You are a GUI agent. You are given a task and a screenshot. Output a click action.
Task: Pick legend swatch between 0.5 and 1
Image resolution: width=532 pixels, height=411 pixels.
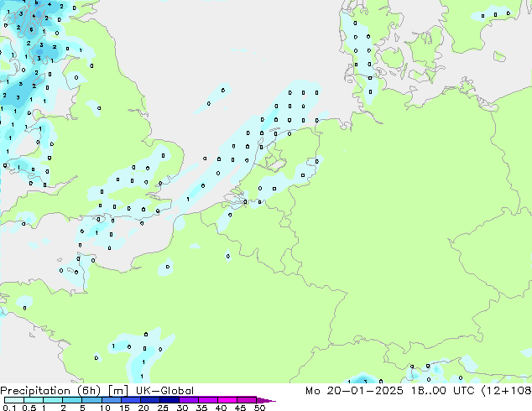(34, 400)
